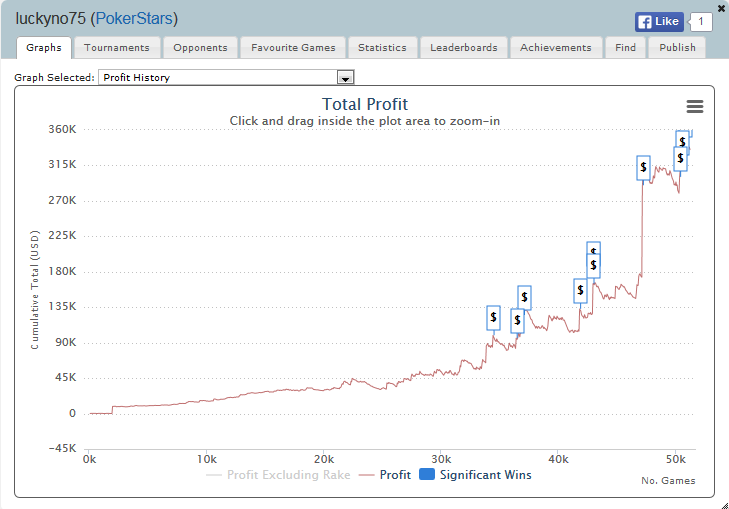The width and height of the screenshot is (729, 509).
Task: Click the panel resize grip in corner
Action: [x=724, y=505]
